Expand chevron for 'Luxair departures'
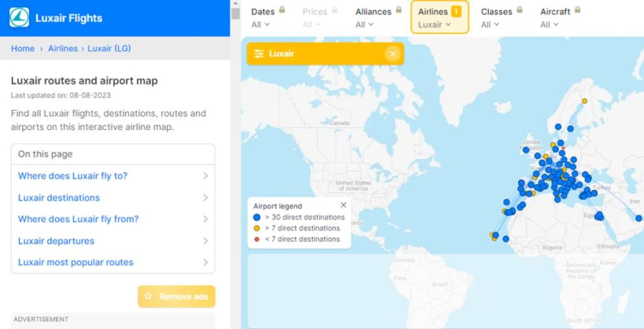 point(206,241)
